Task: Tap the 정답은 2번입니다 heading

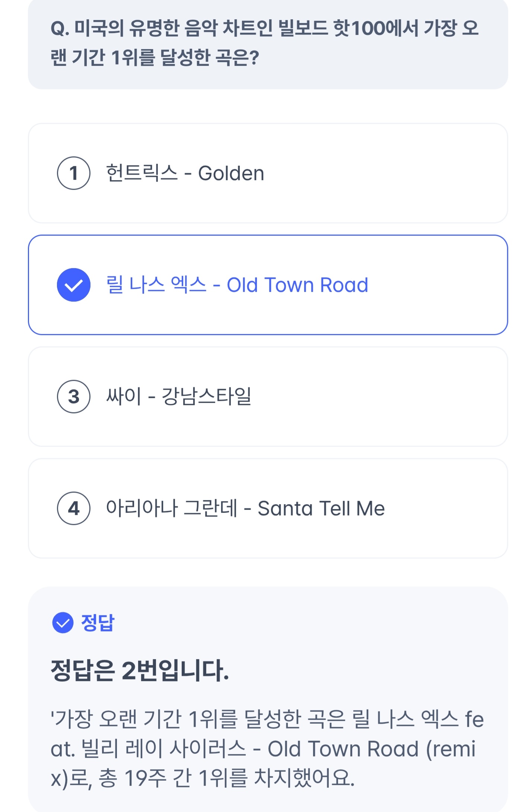Action: point(140,670)
